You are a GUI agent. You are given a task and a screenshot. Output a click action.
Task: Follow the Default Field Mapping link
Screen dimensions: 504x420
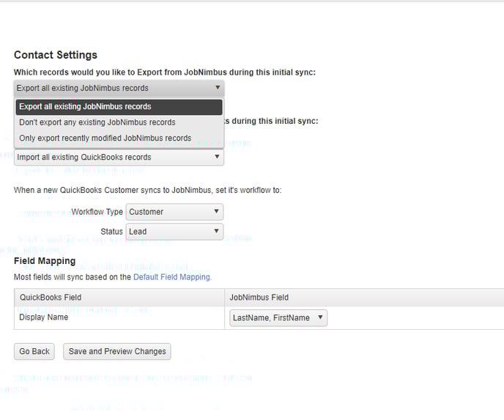(171, 277)
